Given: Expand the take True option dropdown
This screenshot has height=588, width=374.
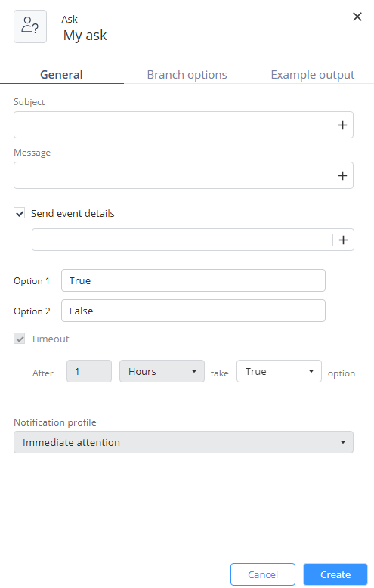Looking at the screenshot, I should point(279,371).
